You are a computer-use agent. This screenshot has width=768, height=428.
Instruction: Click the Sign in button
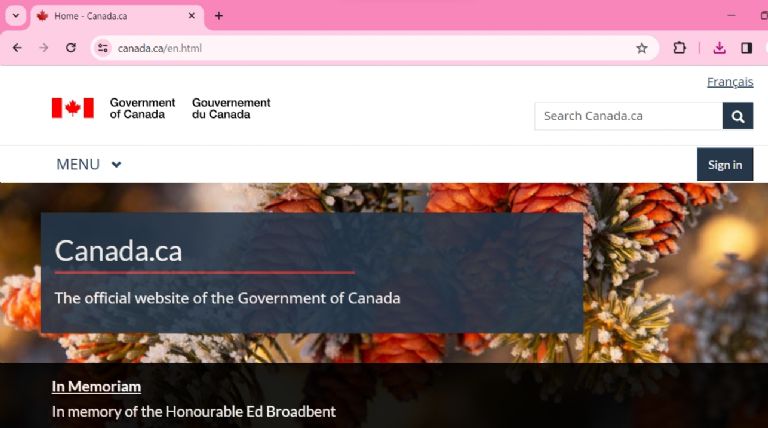725,165
